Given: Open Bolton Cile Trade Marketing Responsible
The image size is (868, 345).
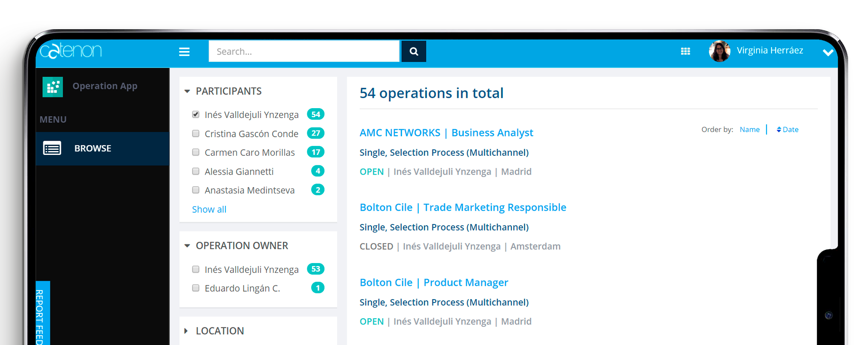Looking at the screenshot, I should (463, 208).
